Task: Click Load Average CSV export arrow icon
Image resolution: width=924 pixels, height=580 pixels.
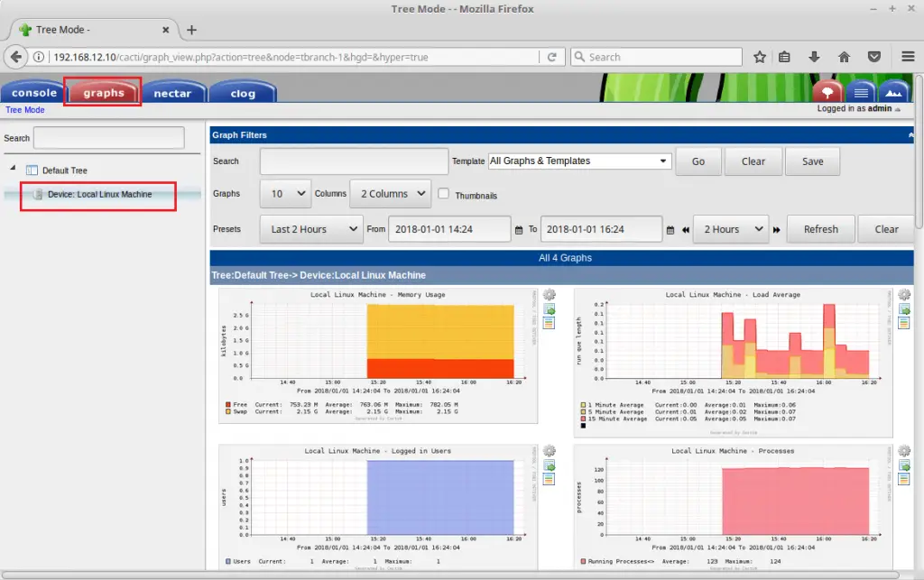Action: pos(903,309)
